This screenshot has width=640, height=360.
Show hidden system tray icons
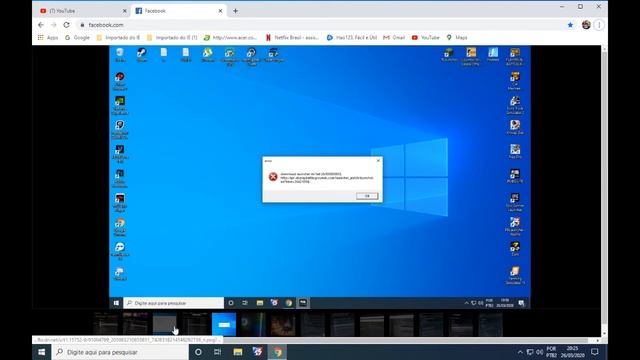click(x=520, y=352)
